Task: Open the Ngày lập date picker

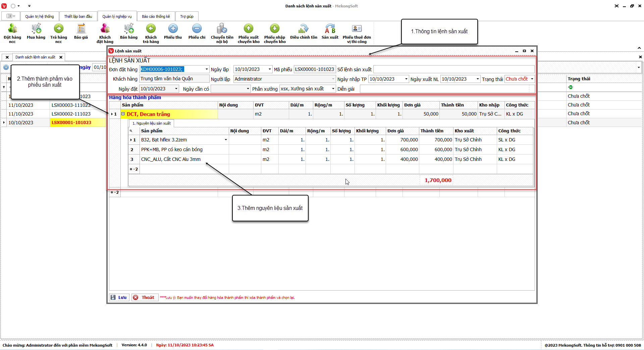Action: click(x=270, y=69)
